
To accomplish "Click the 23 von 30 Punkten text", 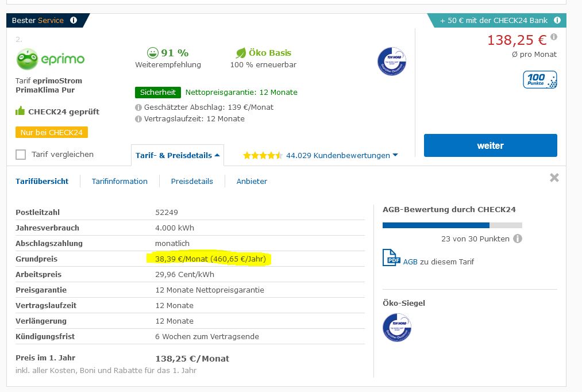I will tap(475, 239).
